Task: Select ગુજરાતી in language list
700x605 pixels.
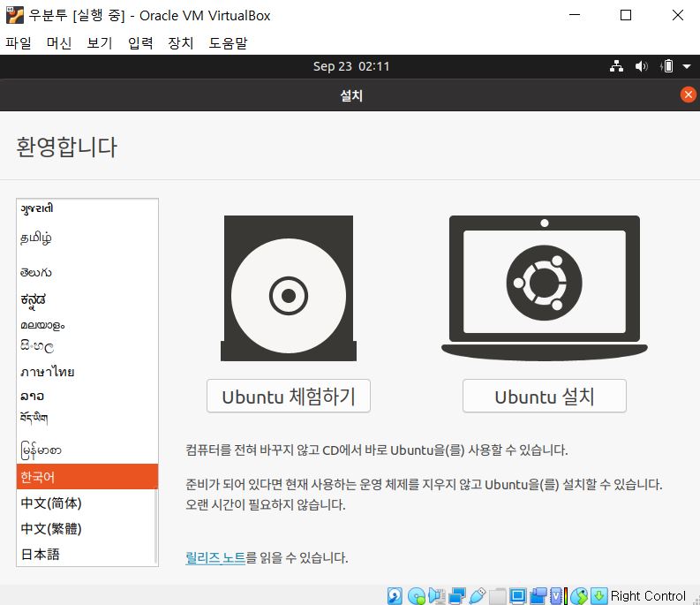Action: (86, 209)
